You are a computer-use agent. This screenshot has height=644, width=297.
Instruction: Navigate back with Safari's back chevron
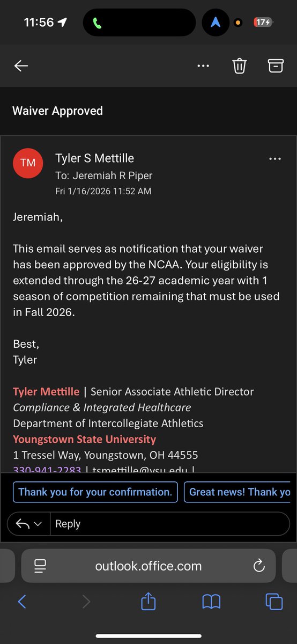(x=22, y=602)
